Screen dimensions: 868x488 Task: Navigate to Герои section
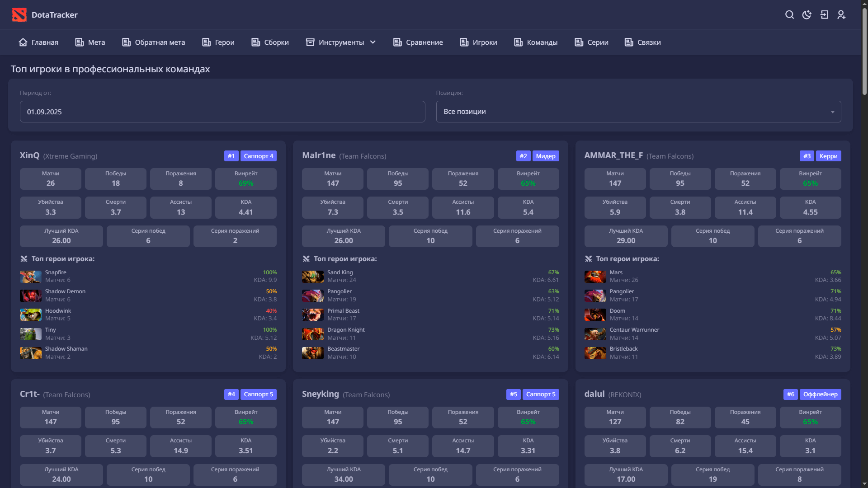point(218,42)
